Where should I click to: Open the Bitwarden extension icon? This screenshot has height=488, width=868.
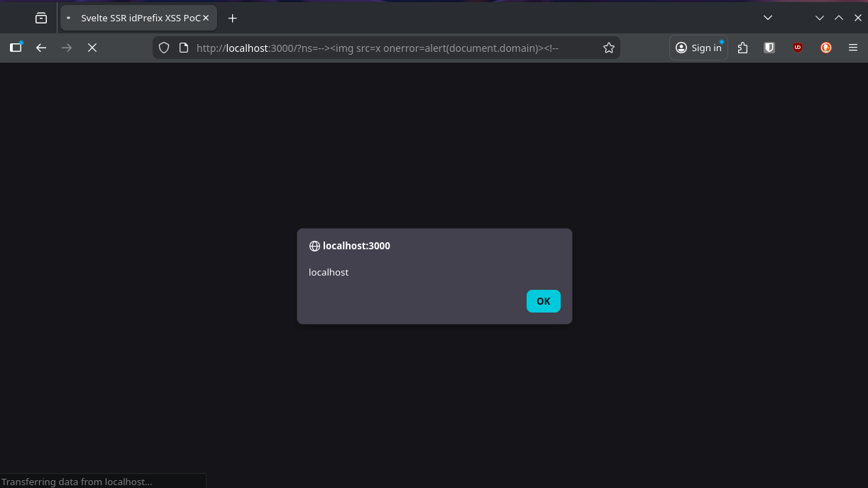[769, 48]
